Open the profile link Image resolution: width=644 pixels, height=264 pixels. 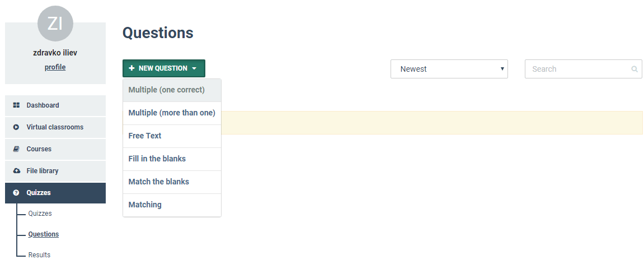point(55,67)
